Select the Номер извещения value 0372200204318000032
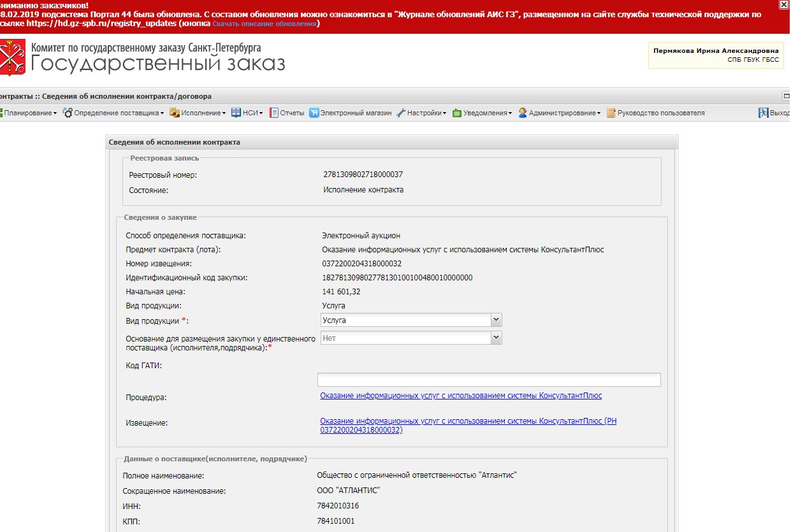The image size is (791, 532). [362, 264]
